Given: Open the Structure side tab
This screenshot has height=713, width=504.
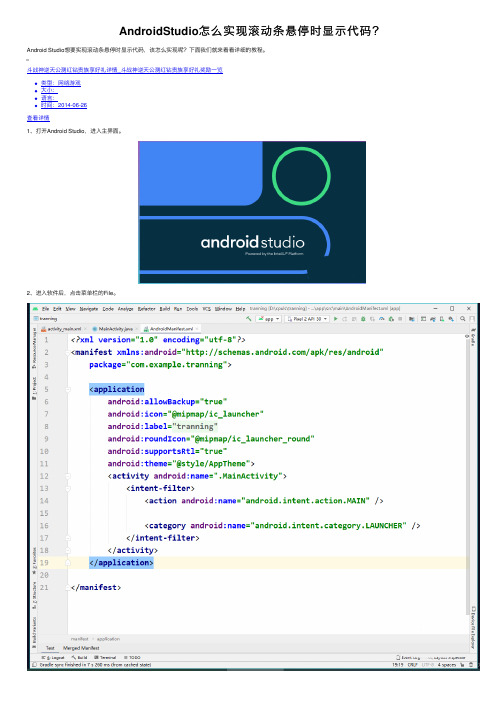Looking at the screenshot, I should click(34, 596).
